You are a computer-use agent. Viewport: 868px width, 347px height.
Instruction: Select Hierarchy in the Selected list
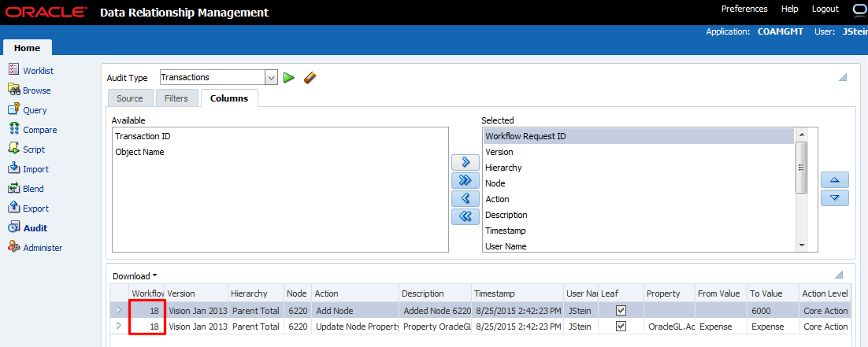[639, 167]
